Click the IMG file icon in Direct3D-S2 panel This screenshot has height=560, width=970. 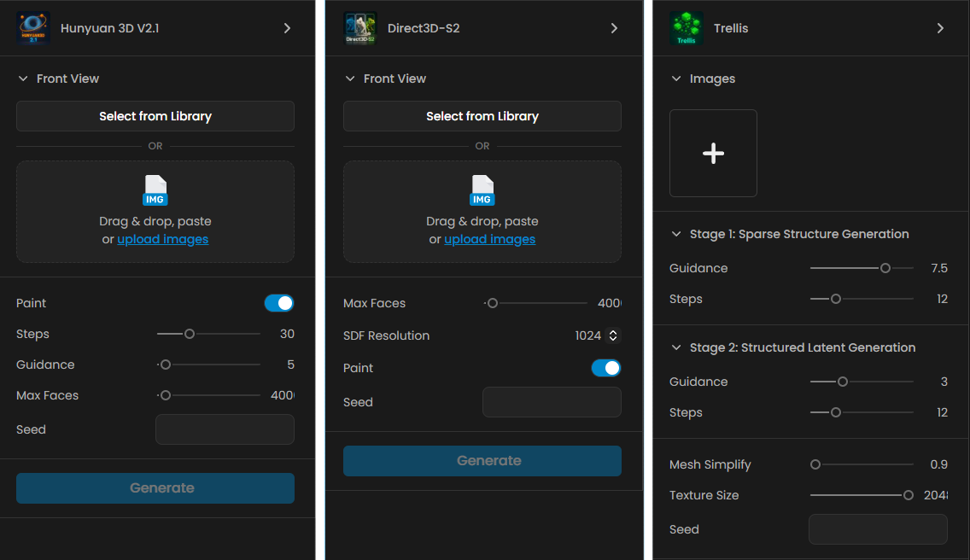tap(482, 190)
